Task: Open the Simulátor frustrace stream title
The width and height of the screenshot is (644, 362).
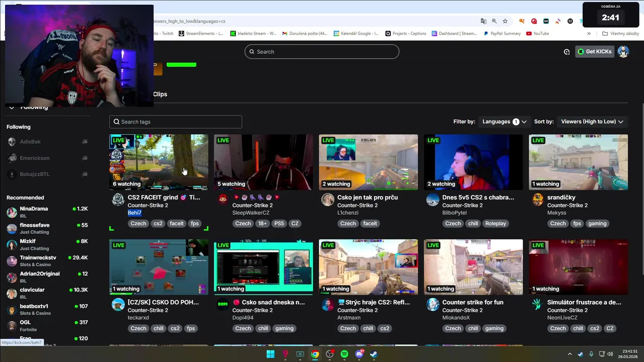Action: (x=584, y=303)
